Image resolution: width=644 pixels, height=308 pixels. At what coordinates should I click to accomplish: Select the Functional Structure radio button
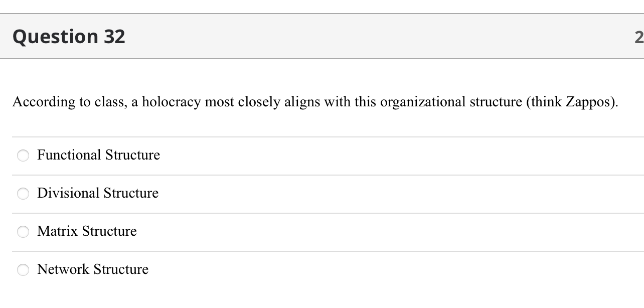pos(23,156)
